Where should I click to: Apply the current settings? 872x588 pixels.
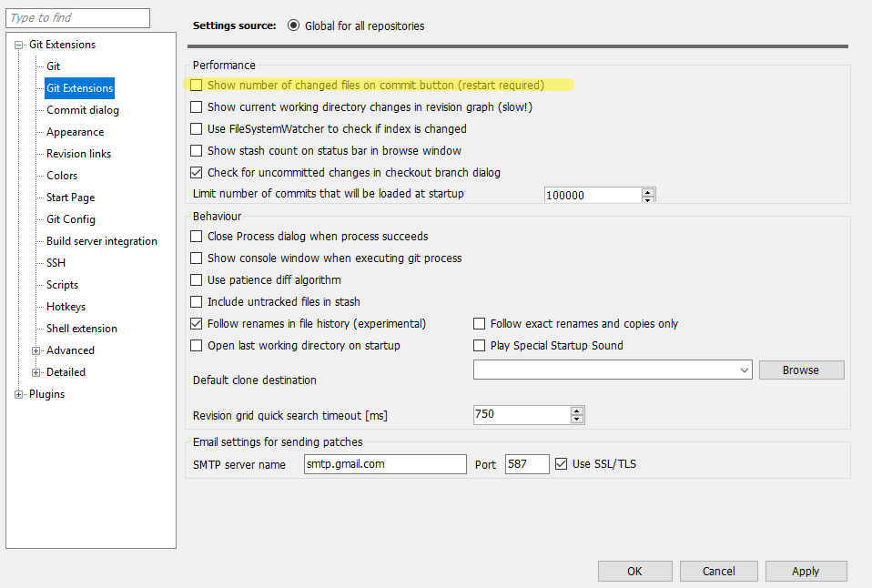[x=806, y=571]
